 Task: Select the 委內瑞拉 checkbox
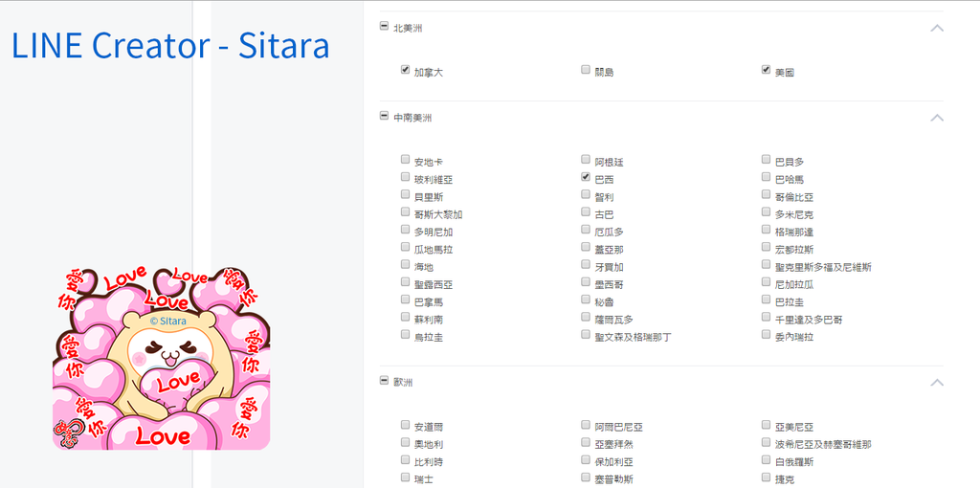767,335
